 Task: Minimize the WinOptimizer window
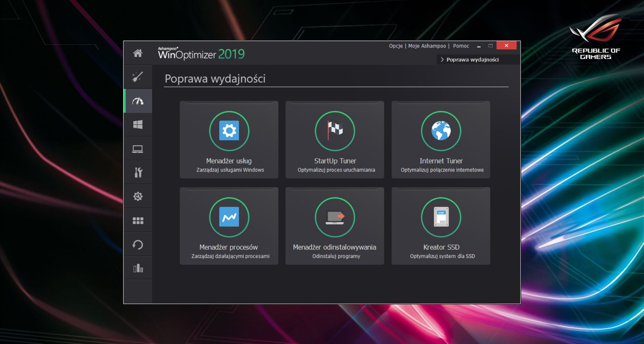479,46
